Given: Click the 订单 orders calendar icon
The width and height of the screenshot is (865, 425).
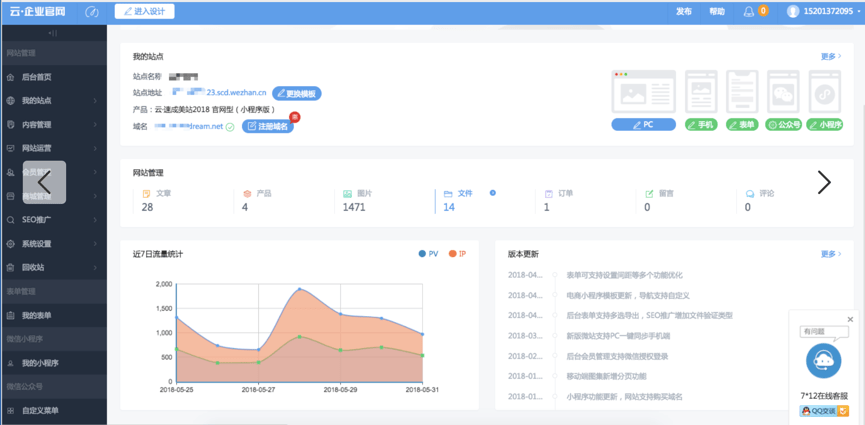Looking at the screenshot, I should 549,193.
